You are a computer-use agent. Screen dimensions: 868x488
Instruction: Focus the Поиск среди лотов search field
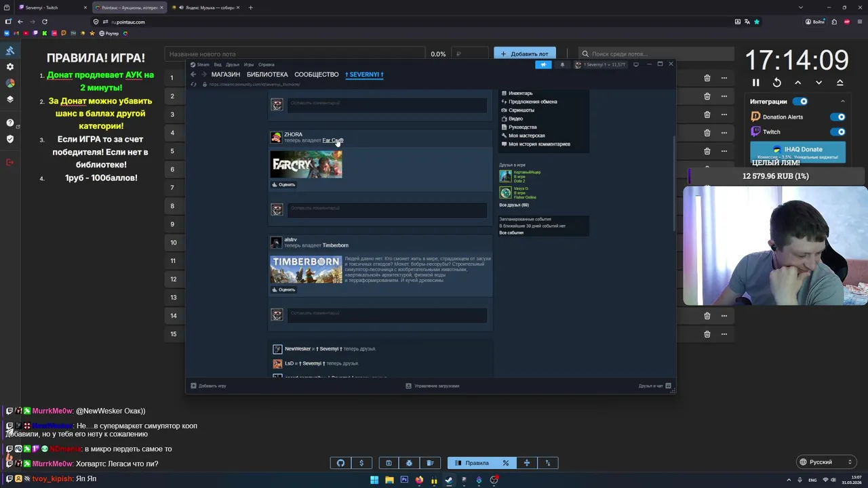pyautogui.click(x=656, y=54)
